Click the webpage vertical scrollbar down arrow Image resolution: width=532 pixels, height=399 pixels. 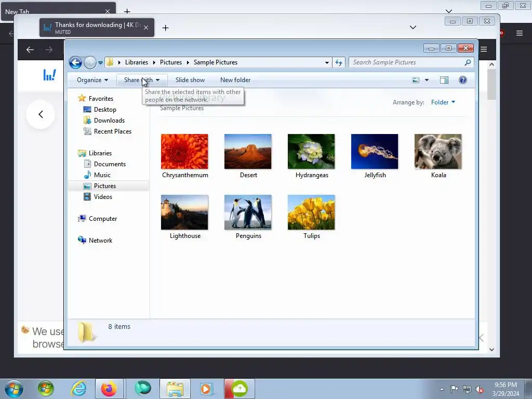tap(491, 350)
